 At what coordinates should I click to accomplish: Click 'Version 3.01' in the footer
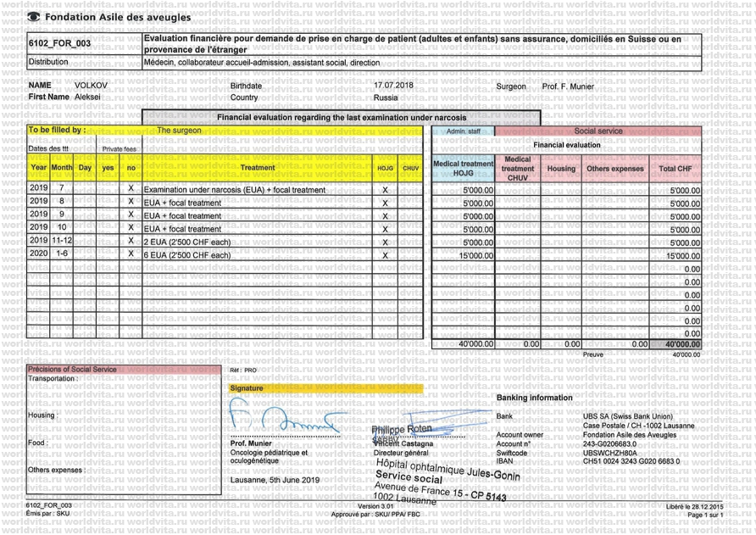coord(375,506)
